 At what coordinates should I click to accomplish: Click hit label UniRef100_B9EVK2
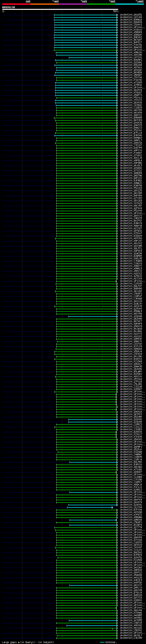pyautogui.click(x=131, y=37)
